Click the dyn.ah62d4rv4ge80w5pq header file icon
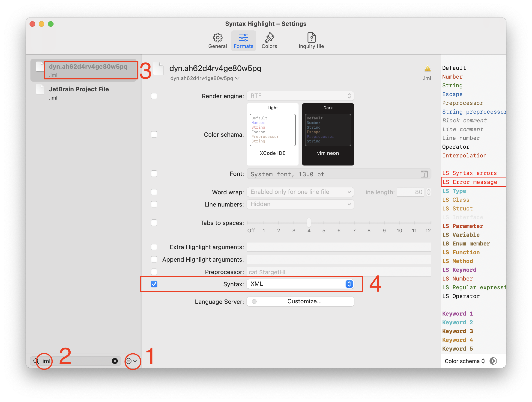Viewport: 532px width, 402px height. pos(159,68)
